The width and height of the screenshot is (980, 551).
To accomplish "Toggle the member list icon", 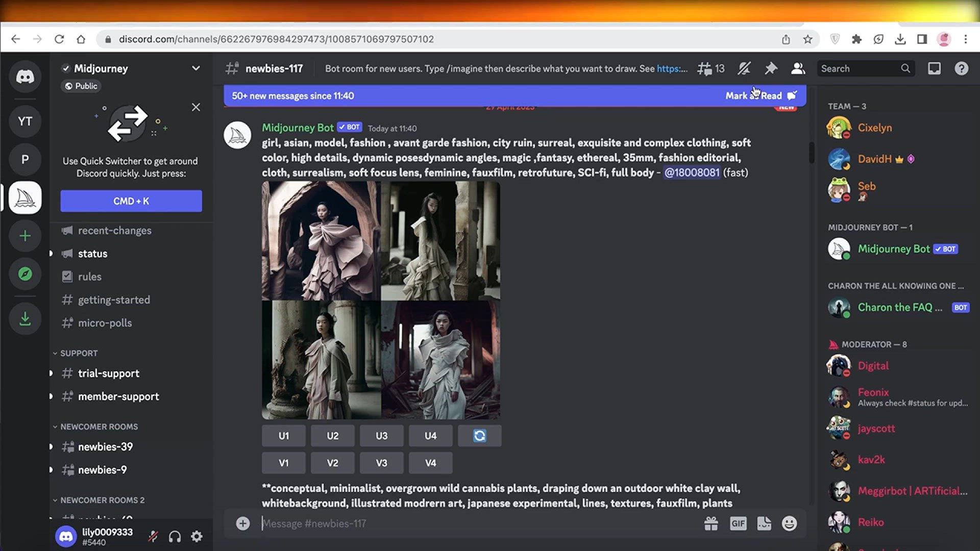I will pyautogui.click(x=798, y=68).
